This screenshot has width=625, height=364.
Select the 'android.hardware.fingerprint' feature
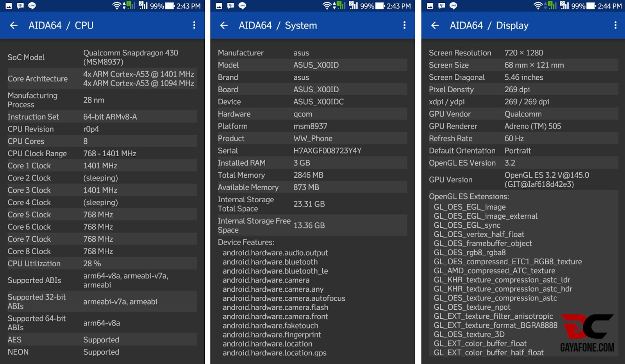272,335
